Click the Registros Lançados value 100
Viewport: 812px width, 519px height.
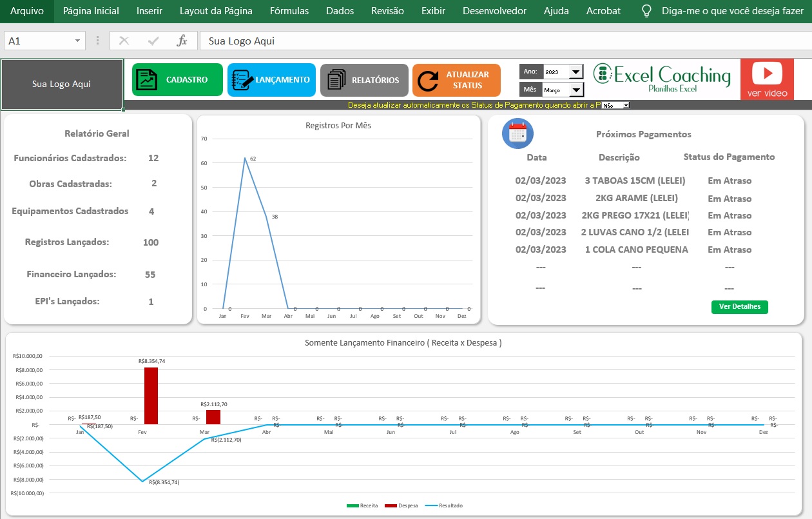pyautogui.click(x=151, y=242)
